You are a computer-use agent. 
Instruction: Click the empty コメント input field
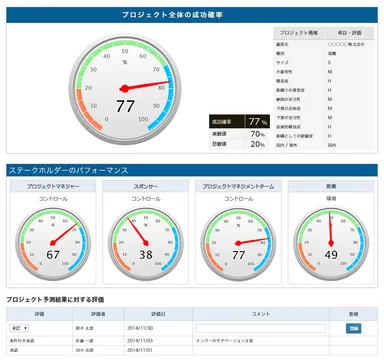261,328
